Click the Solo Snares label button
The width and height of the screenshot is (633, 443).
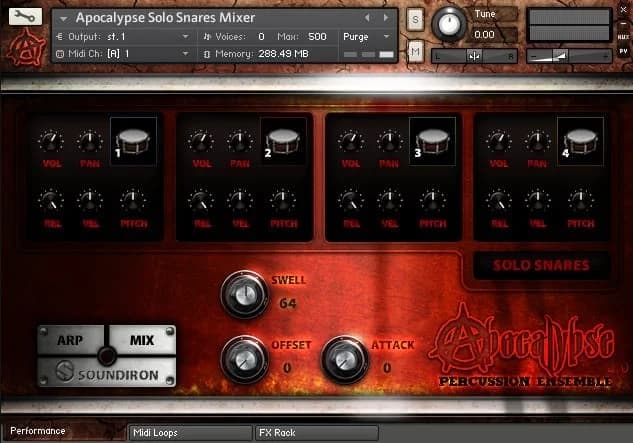[540, 266]
